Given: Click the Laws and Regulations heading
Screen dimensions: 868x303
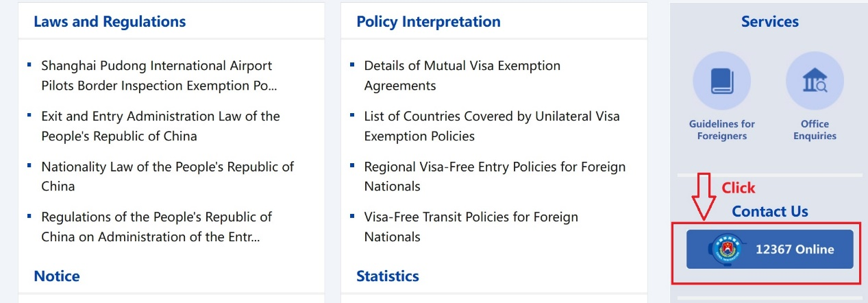Looking at the screenshot, I should (x=110, y=21).
